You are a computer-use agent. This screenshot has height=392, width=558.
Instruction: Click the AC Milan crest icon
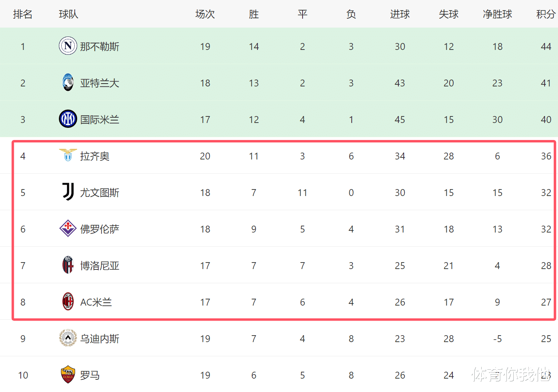tap(68, 302)
